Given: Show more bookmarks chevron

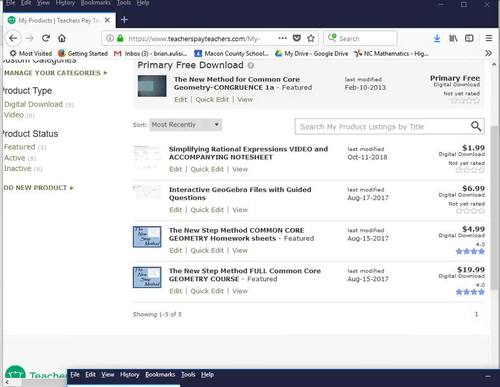Looking at the screenshot, I should point(488,53).
